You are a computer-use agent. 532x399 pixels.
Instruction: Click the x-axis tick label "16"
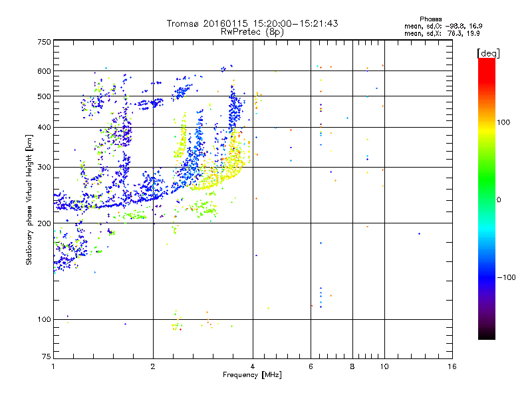click(452, 366)
